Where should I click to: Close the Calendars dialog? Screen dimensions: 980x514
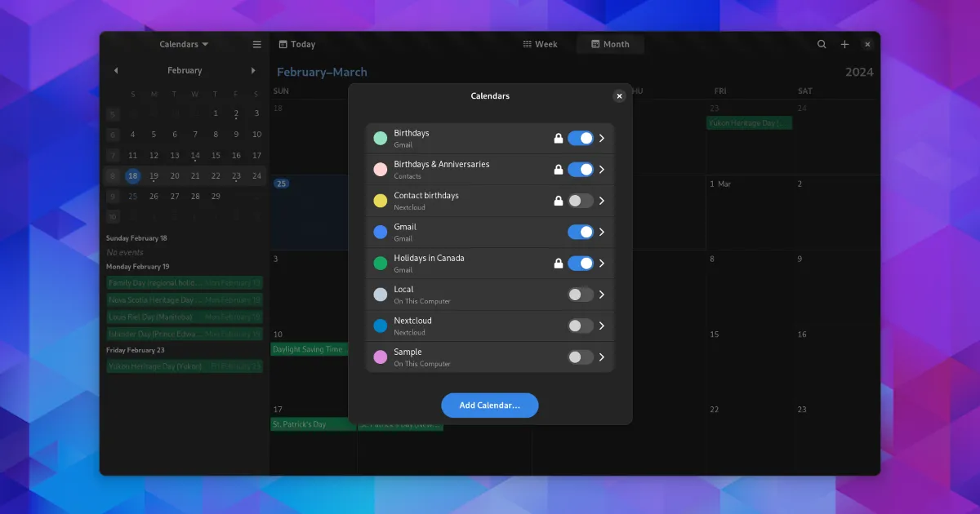[x=619, y=96]
